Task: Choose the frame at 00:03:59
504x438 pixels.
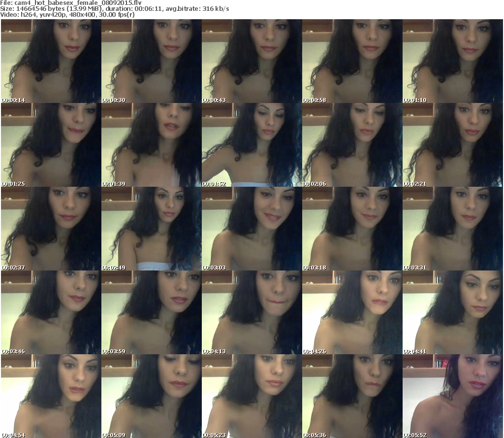Action: pos(152,312)
